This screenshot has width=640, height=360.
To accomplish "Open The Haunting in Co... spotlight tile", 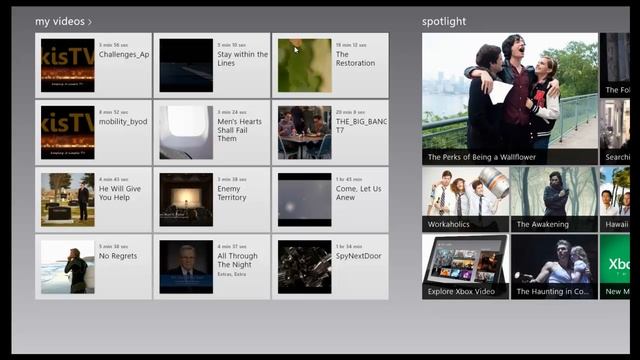I will point(554,267).
